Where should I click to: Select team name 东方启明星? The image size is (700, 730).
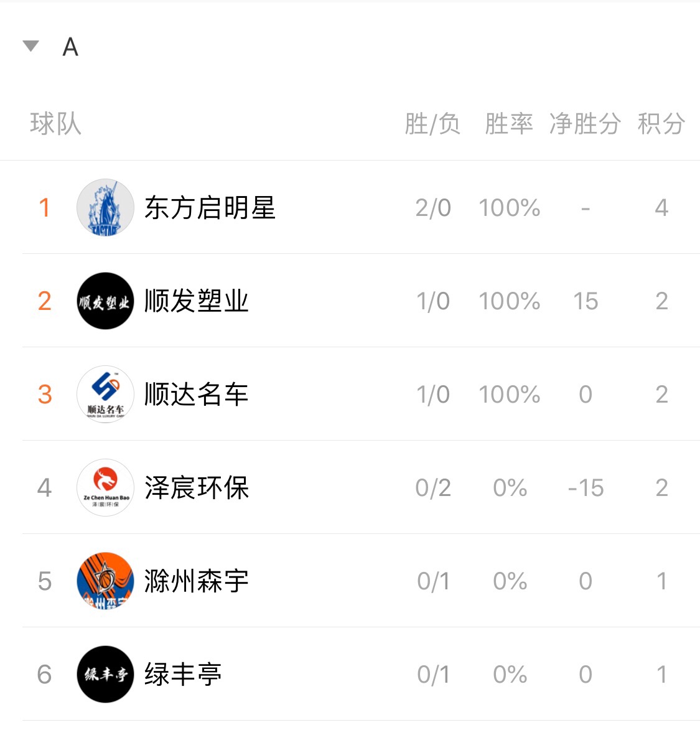click(x=210, y=208)
